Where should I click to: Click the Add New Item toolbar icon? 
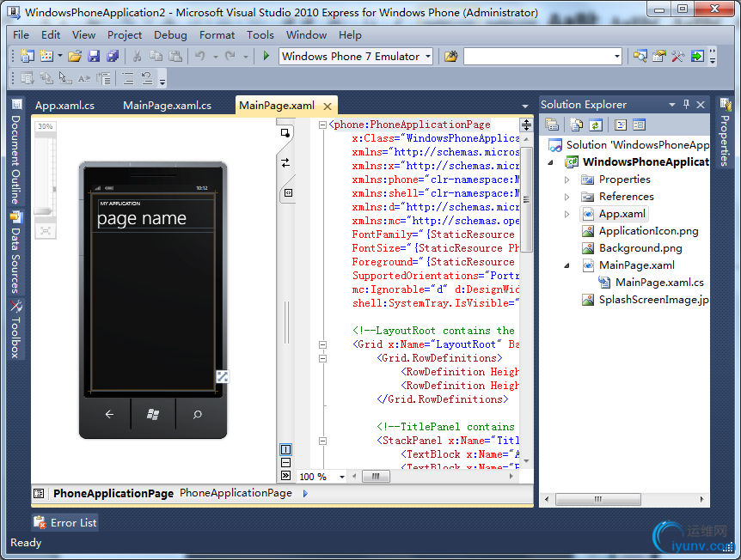click(46, 56)
